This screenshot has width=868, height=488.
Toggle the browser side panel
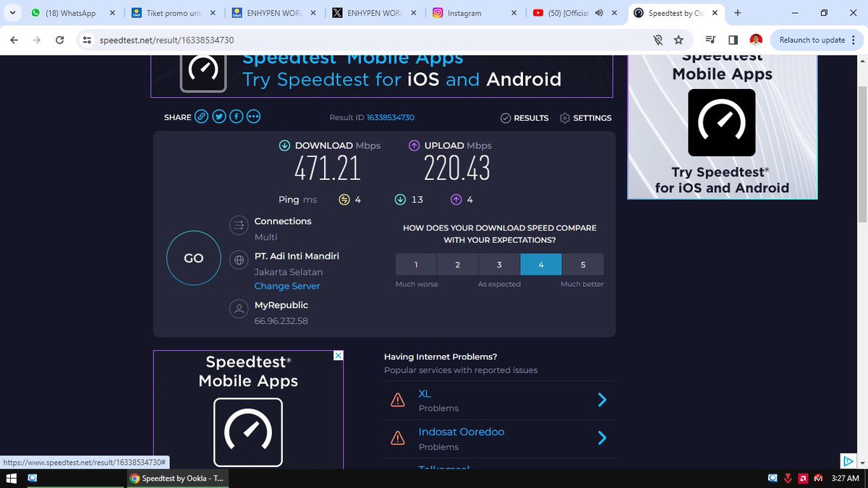pyautogui.click(x=733, y=40)
